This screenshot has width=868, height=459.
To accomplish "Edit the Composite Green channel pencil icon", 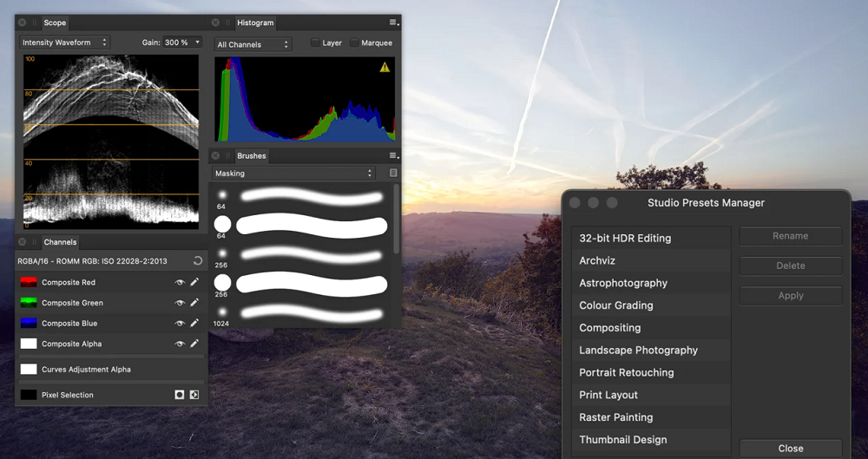I will coord(194,303).
